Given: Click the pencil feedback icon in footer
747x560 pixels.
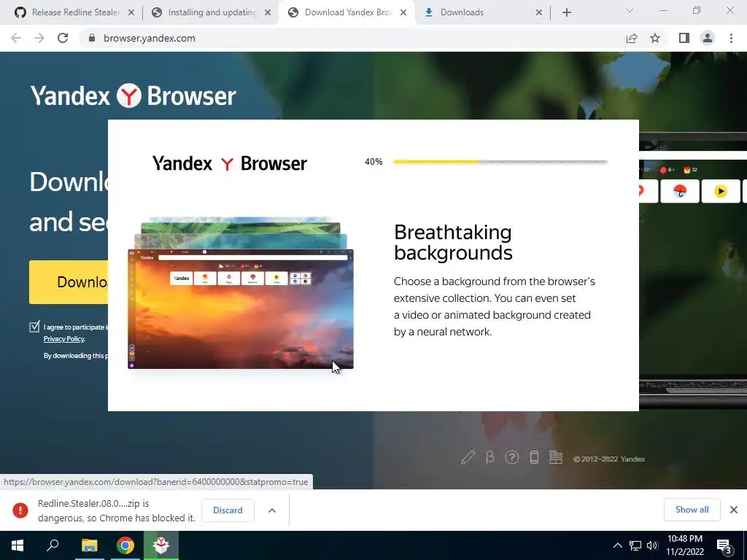Looking at the screenshot, I should [468, 458].
